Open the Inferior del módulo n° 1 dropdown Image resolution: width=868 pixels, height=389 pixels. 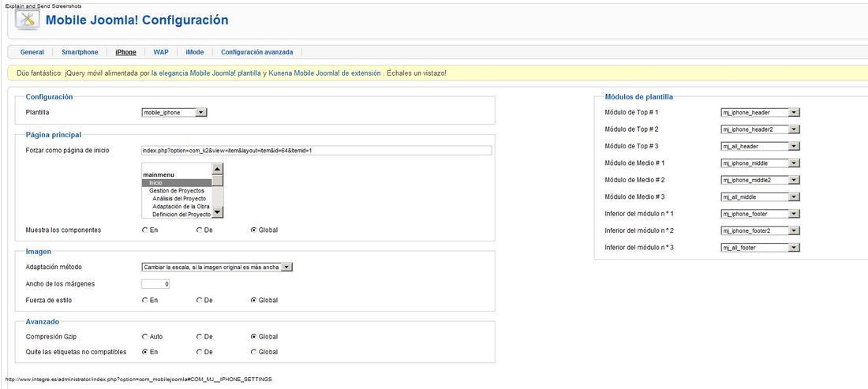(x=761, y=214)
